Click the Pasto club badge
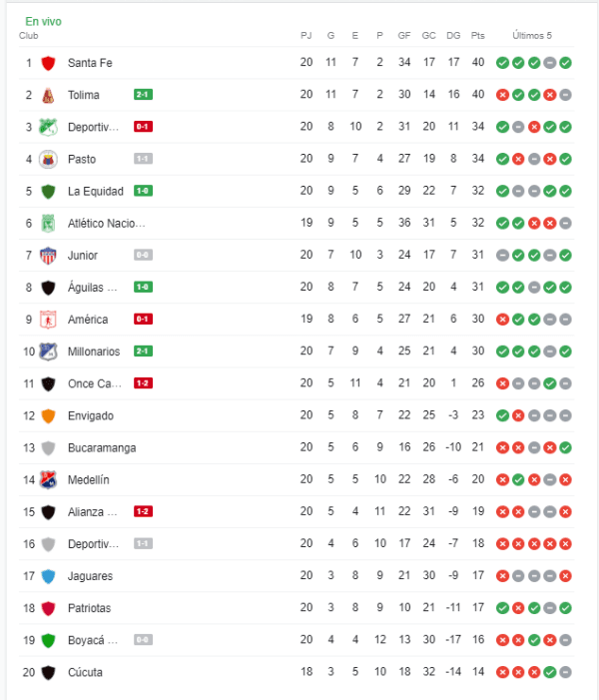 [x=48, y=159]
